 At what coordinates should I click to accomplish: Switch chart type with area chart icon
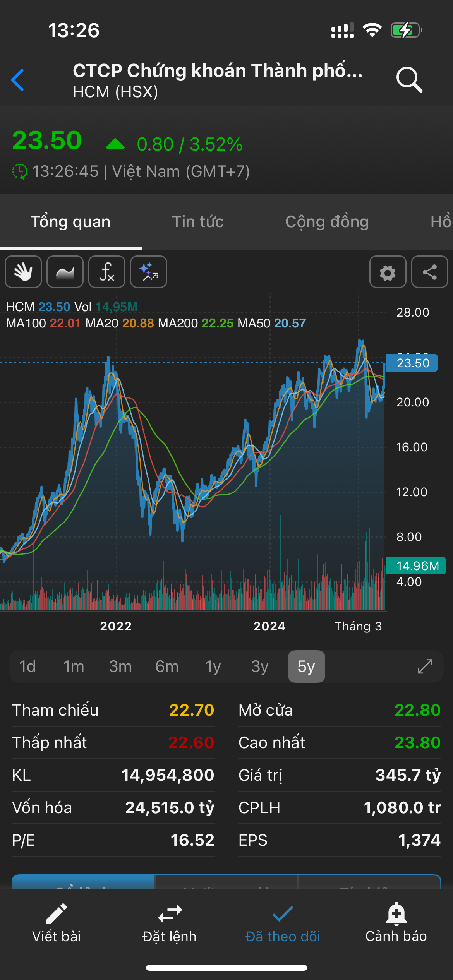click(x=65, y=272)
